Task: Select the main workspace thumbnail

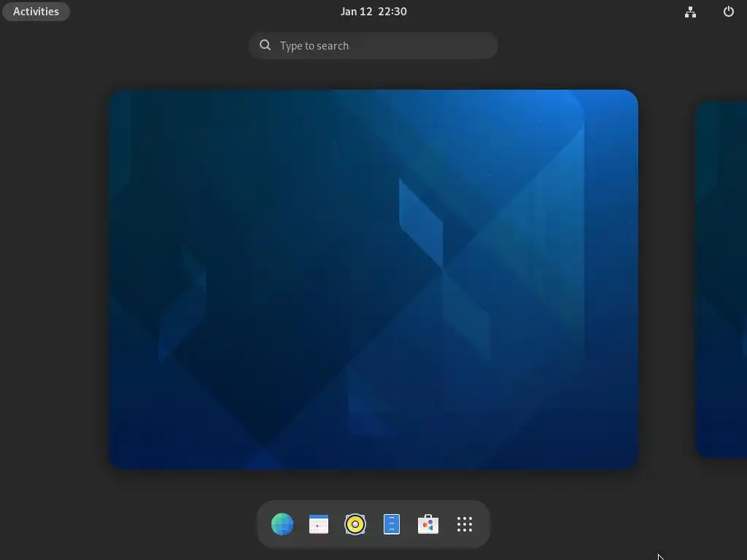Action: pos(373,279)
